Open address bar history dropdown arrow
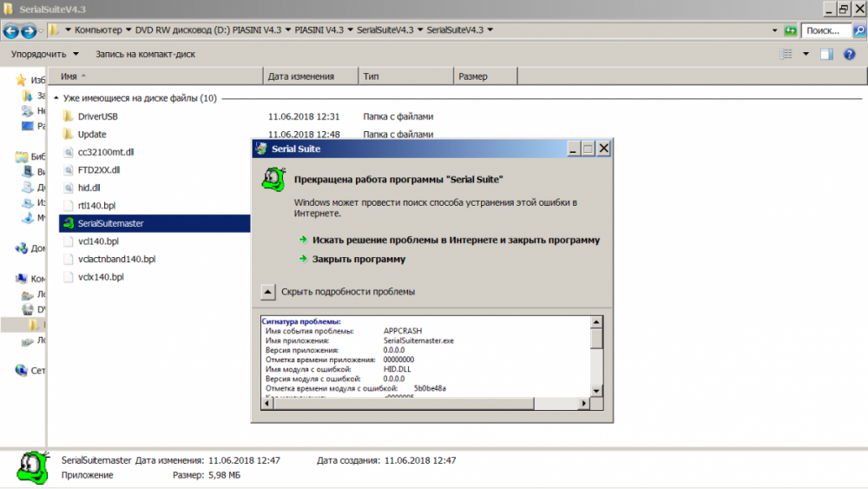The image size is (868, 489). (x=774, y=30)
